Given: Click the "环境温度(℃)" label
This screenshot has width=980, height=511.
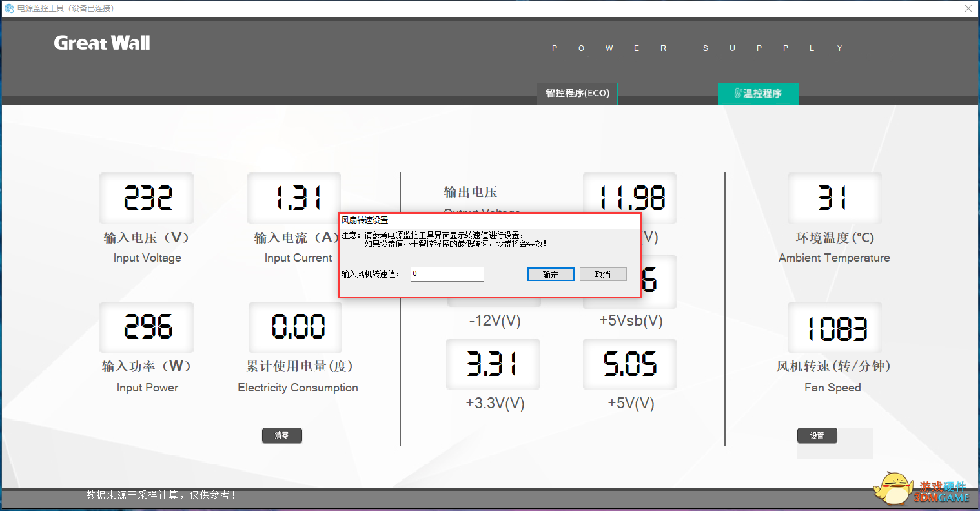Looking at the screenshot, I should [835, 238].
